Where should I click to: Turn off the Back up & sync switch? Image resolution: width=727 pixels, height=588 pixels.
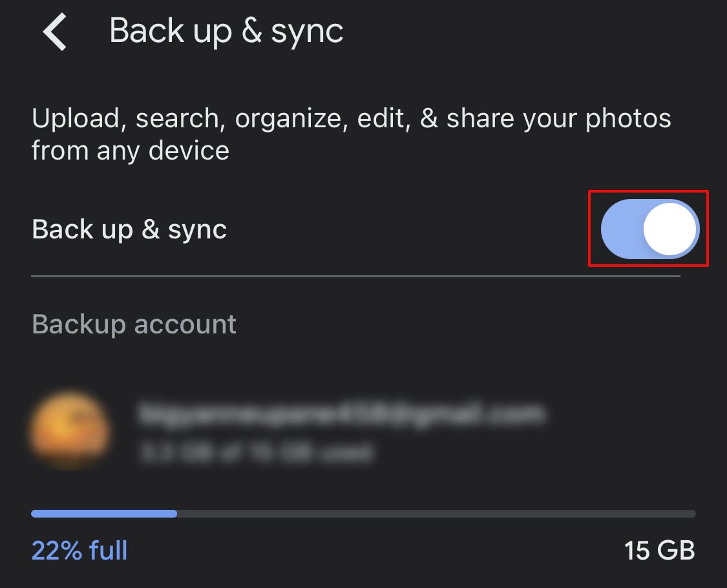649,229
